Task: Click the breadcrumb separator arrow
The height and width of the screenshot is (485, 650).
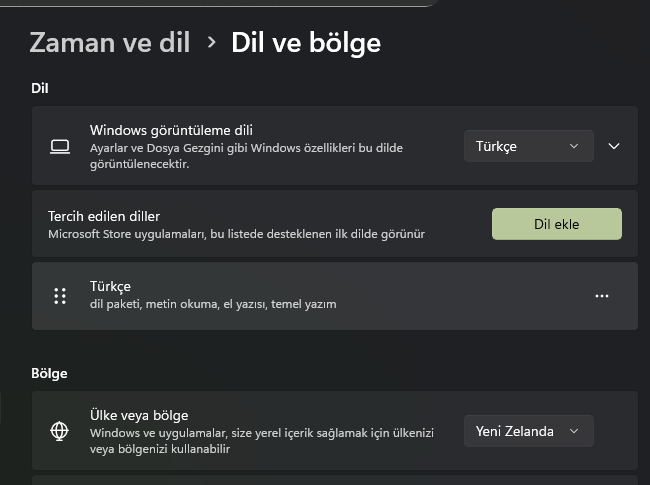Action: pos(211,42)
